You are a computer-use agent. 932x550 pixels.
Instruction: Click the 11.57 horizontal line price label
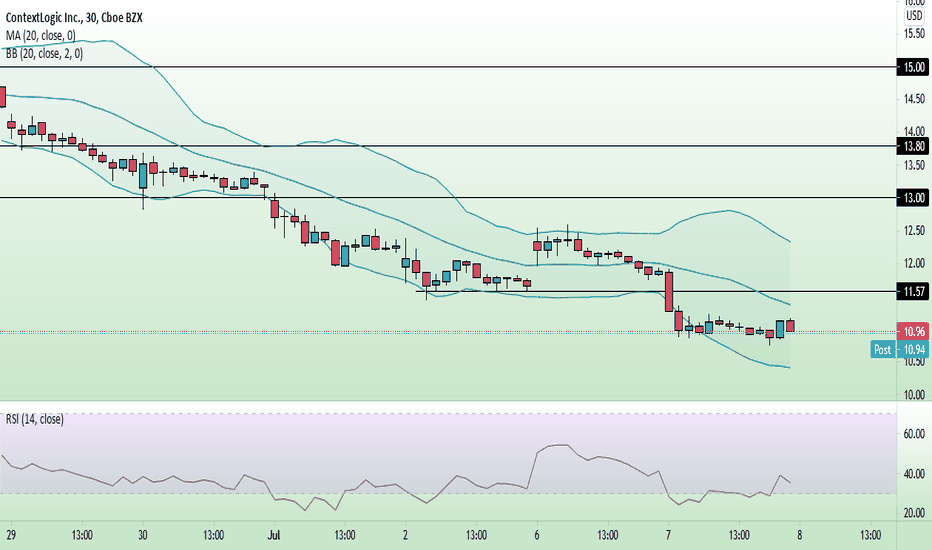coord(912,291)
